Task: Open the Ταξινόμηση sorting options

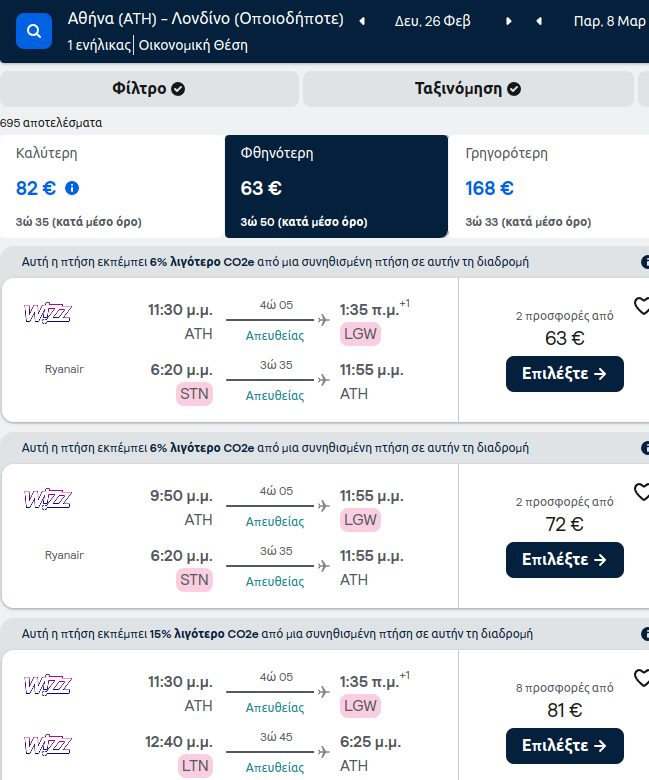Action: 468,89
